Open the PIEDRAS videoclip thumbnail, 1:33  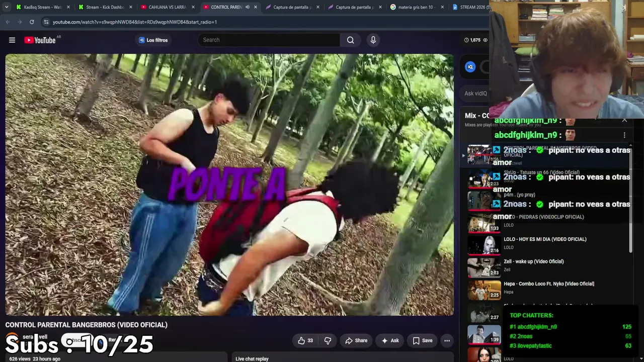pyautogui.click(x=484, y=223)
